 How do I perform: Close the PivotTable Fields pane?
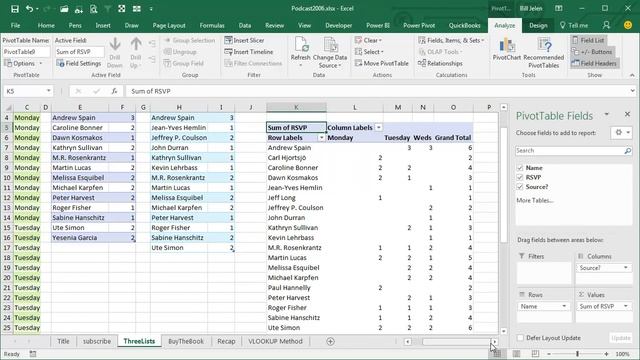pyautogui.click(x=627, y=115)
